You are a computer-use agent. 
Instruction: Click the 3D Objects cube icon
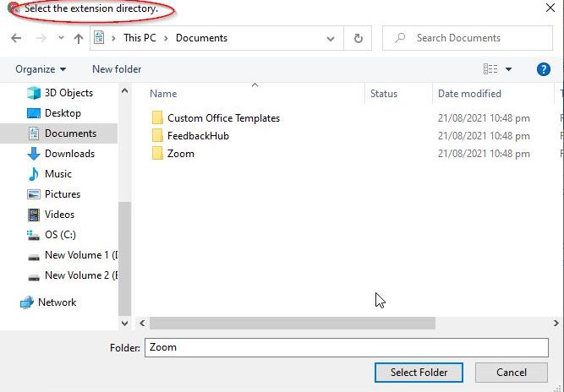click(x=34, y=93)
